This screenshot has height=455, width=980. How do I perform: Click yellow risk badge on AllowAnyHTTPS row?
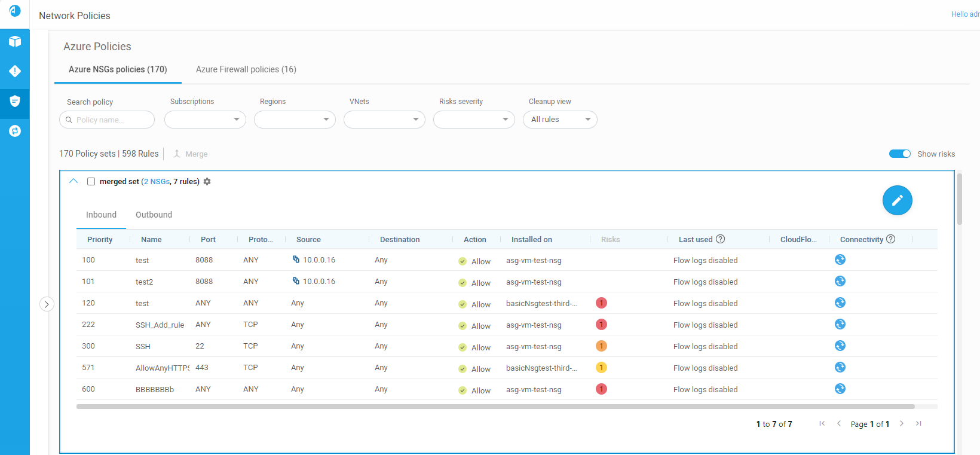point(602,368)
